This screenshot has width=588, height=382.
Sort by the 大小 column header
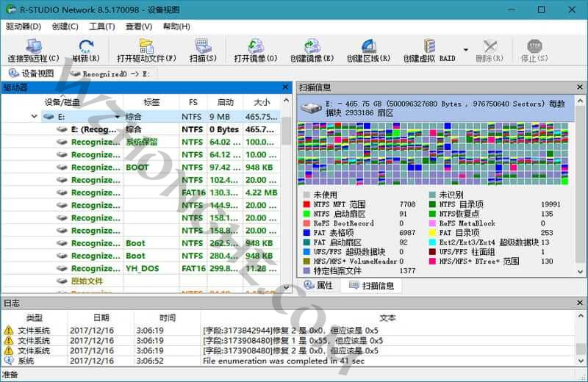tap(262, 102)
